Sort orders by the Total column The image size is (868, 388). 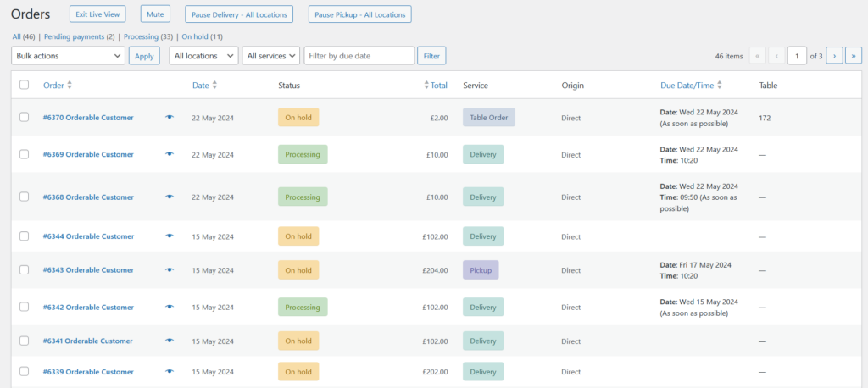(x=436, y=86)
